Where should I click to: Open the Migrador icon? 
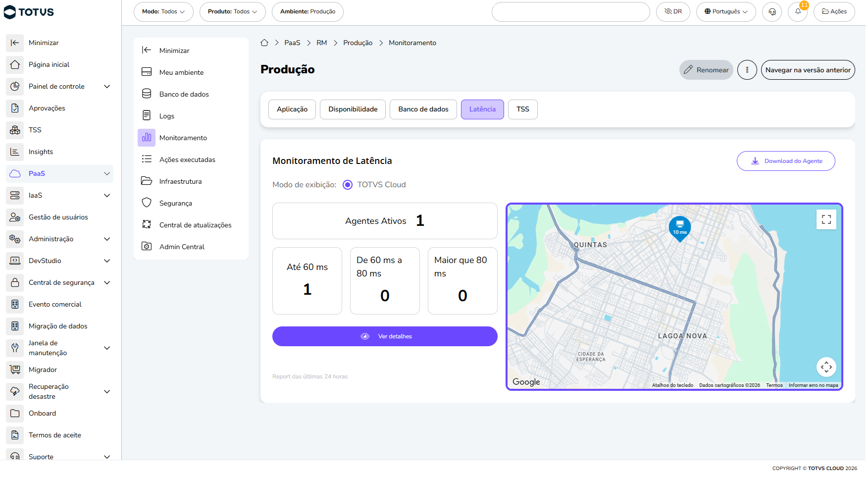15,370
